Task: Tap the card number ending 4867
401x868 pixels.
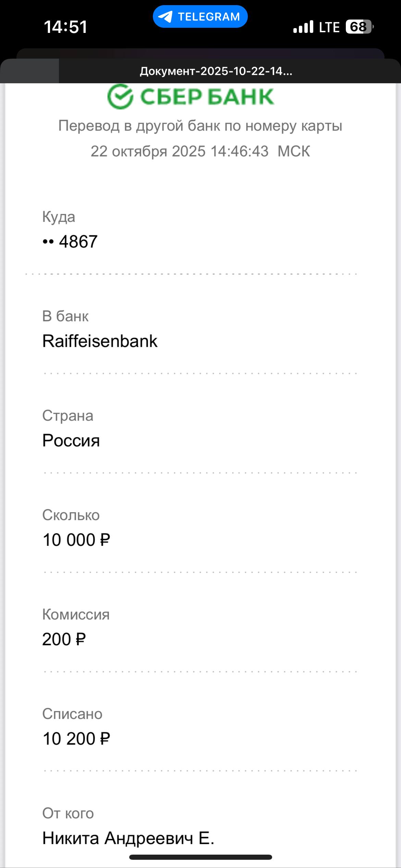Action: tap(78, 242)
